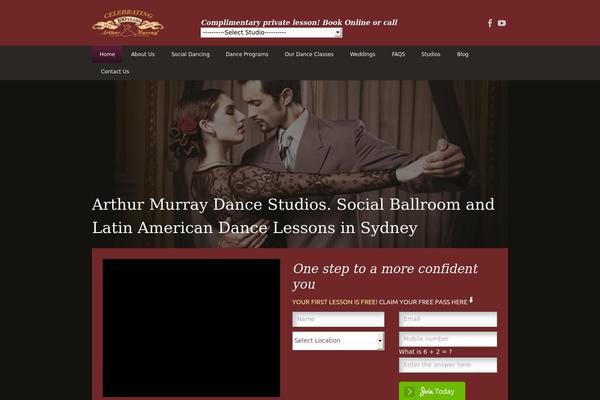Open the Select Studio dropdown
Screen dimensions: 600x400
point(271,33)
